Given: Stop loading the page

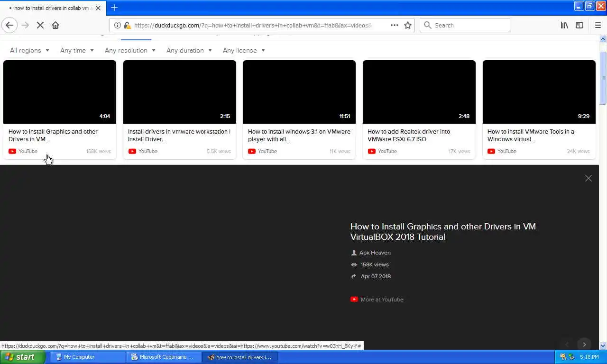Looking at the screenshot, I should (x=40, y=25).
